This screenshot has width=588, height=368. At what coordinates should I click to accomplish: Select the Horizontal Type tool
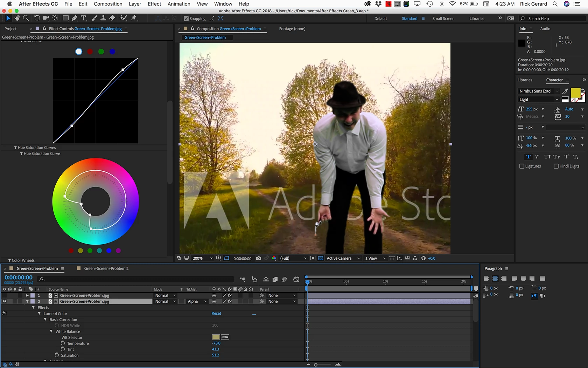(83, 18)
